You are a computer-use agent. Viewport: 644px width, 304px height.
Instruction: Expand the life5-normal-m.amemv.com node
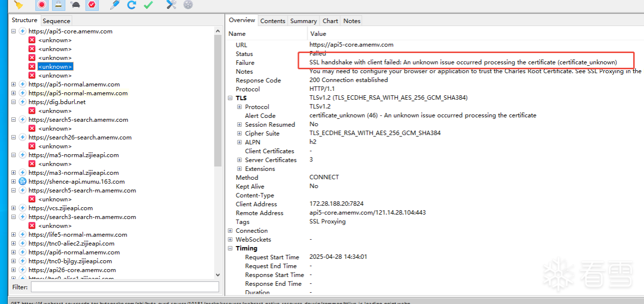click(13, 234)
